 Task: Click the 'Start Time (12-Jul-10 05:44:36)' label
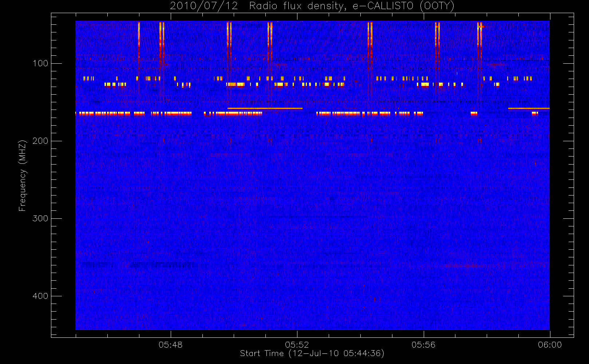(x=312, y=353)
